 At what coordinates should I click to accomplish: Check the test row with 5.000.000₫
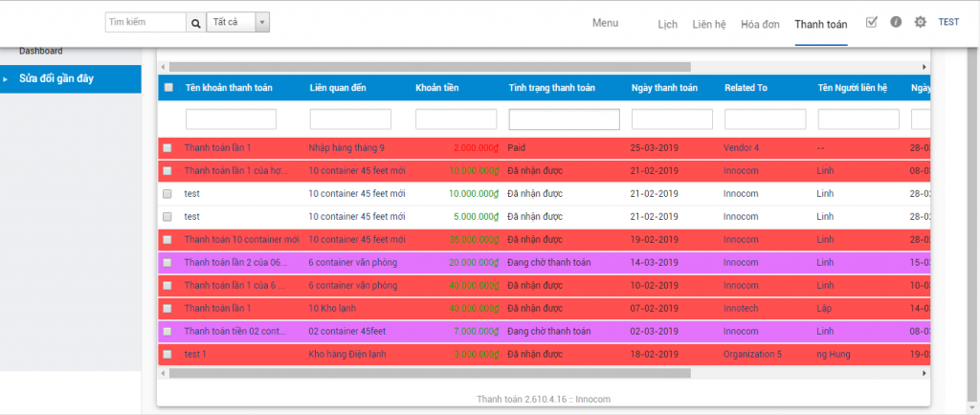pyautogui.click(x=167, y=217)
